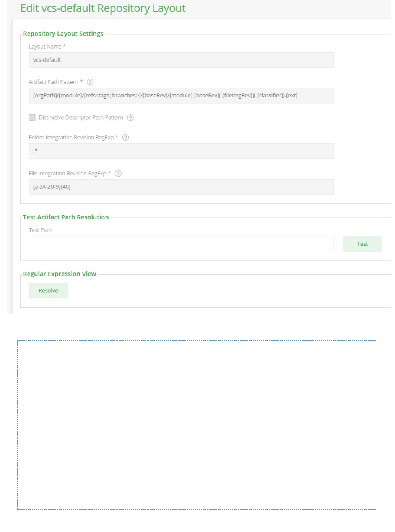Click the Repository Layout Settings section heading

[63, 34]
